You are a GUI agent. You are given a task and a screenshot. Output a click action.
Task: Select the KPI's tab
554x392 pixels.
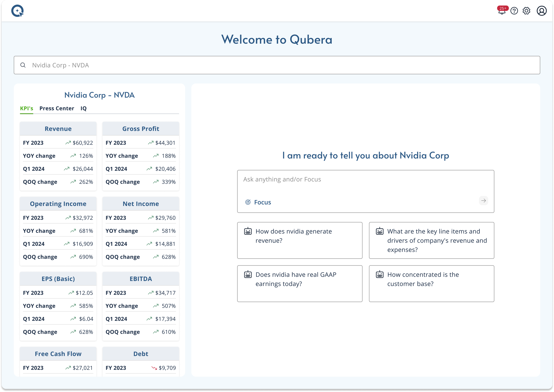(x=27, y=108)
